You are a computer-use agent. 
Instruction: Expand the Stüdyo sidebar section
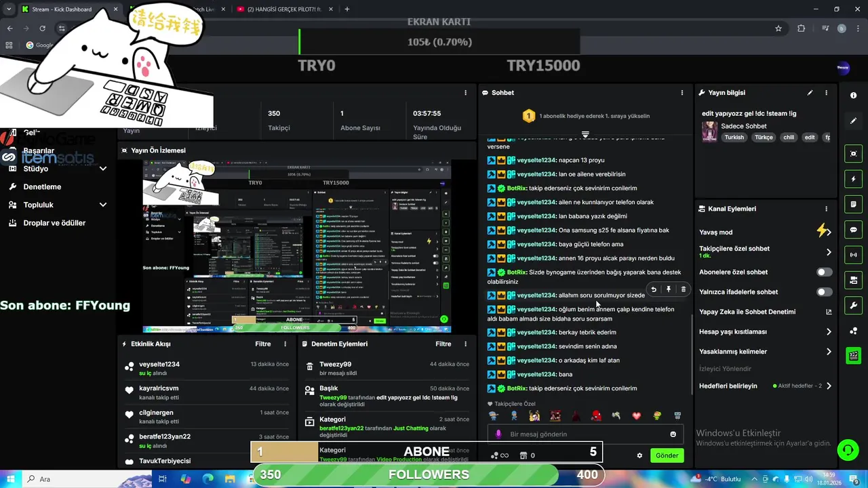pos(103,169)
